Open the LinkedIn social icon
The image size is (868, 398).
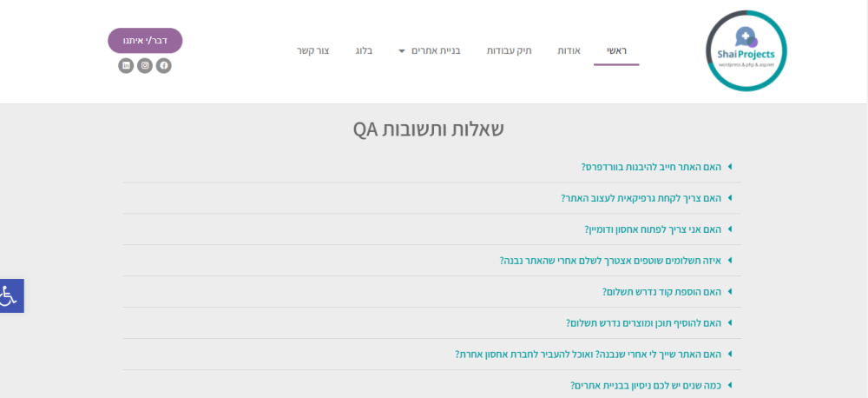126,66
